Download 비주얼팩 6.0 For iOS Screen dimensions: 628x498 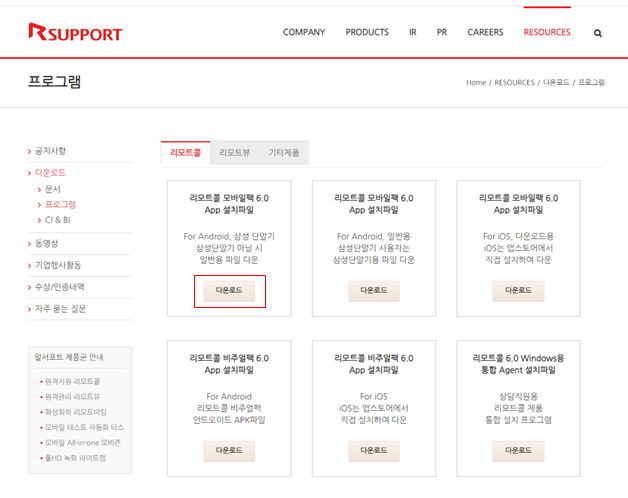tap(374, 451)
